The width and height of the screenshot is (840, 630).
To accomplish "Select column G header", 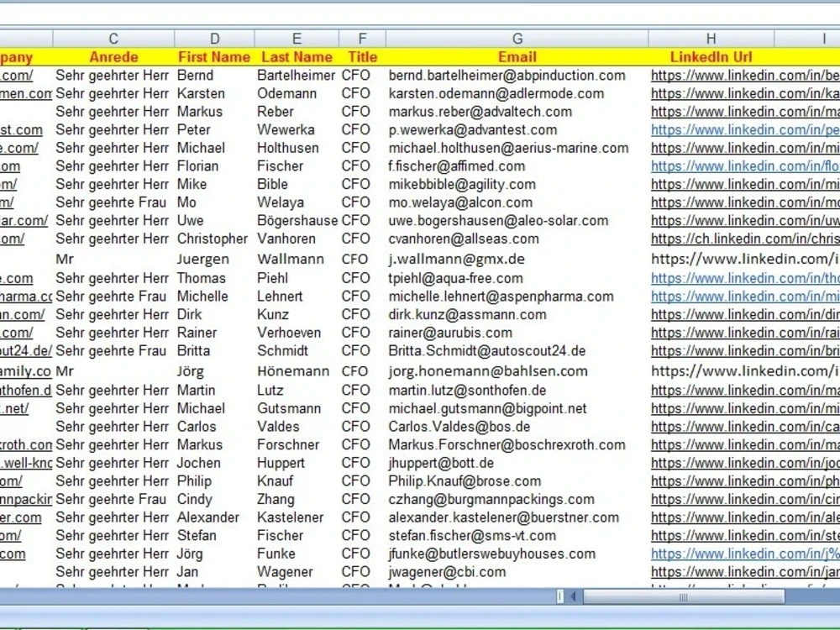I will pos(517,39).
